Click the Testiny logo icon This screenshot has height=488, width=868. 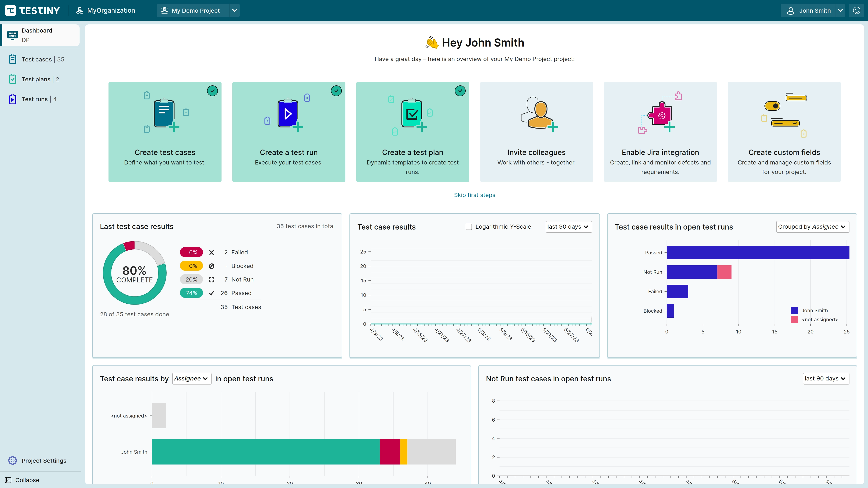[10, 10]
